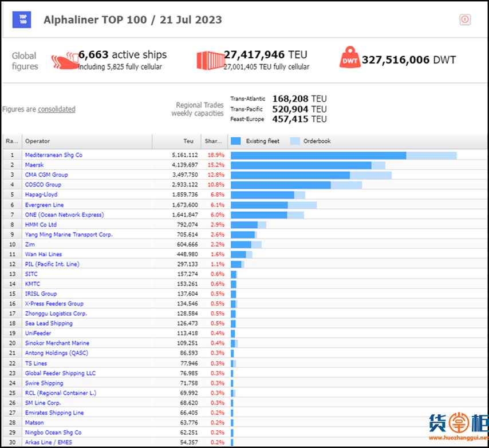Image resolution: width=489 pixels, height=448 pixels.
Task: Open Evergreen Line operator link
Action: click(44, 205)
